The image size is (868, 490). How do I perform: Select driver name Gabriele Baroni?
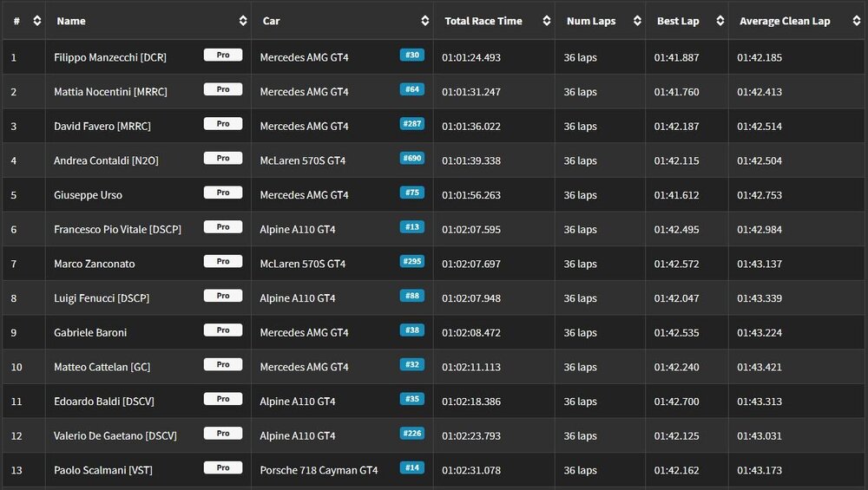(90, 333)
